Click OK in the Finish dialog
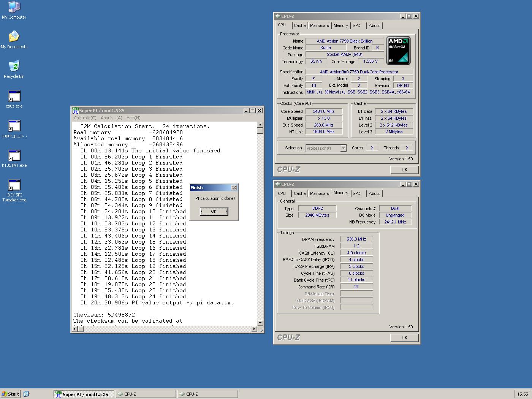Viewport: 532px width, 399px height. pyautogui.click(x=214, y=211)
